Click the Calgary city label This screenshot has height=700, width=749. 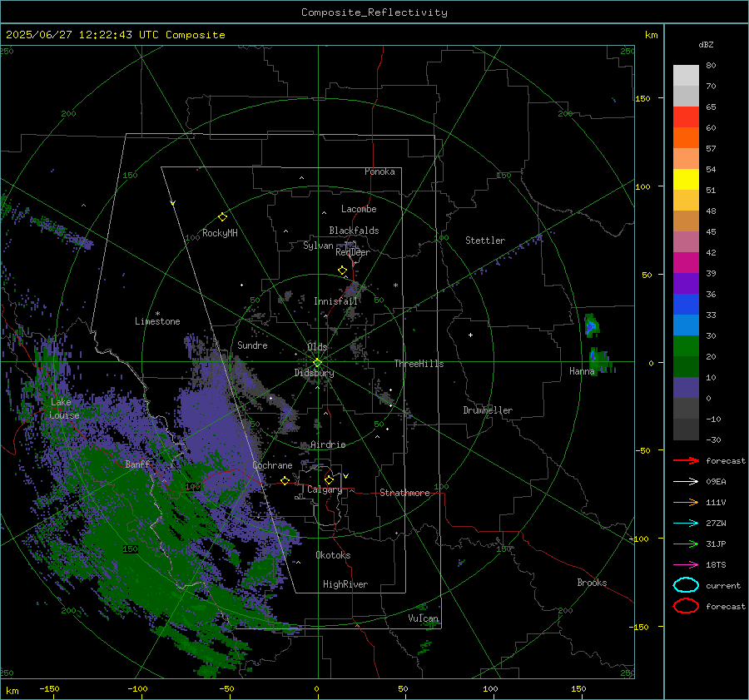click(325, 489)
